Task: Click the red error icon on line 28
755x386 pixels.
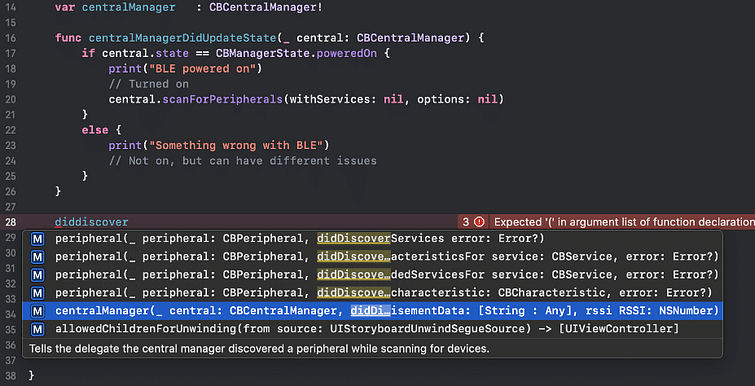Action: pyautogui.click(x=479, y=222)
